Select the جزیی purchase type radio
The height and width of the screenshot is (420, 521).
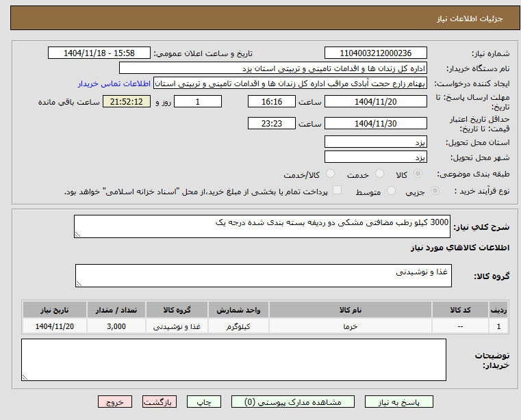pyautogui.click(x=435, y=191)
